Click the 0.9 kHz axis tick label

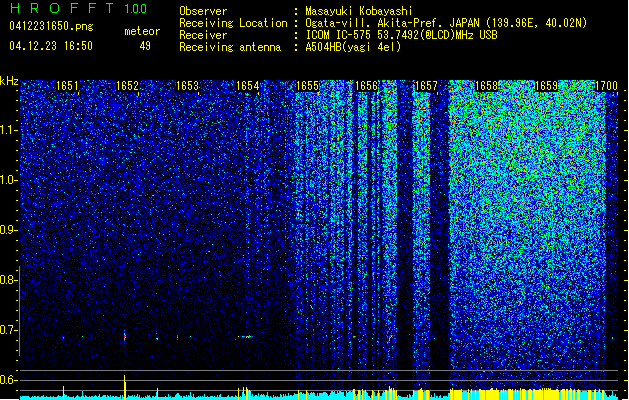click(x=9, y=230)
